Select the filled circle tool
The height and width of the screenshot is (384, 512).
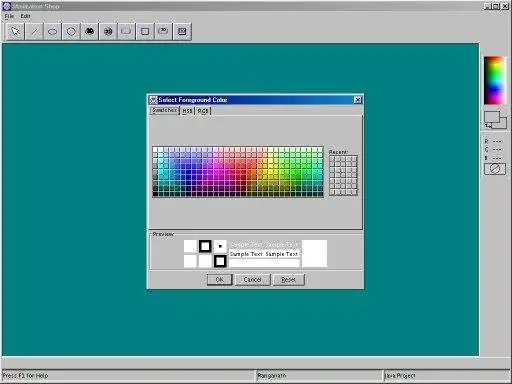pos(108,32)
